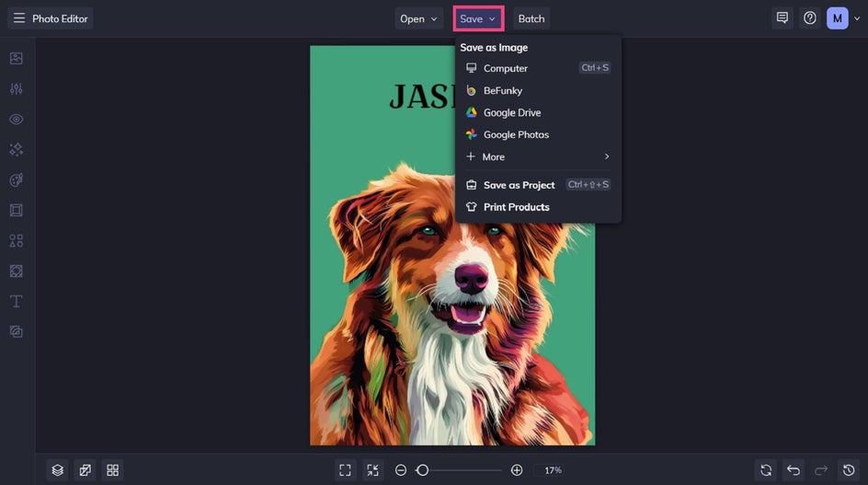This screenshot has height=485, width=868.
Task: Choose Save as Project
Action: click(538, 185)
